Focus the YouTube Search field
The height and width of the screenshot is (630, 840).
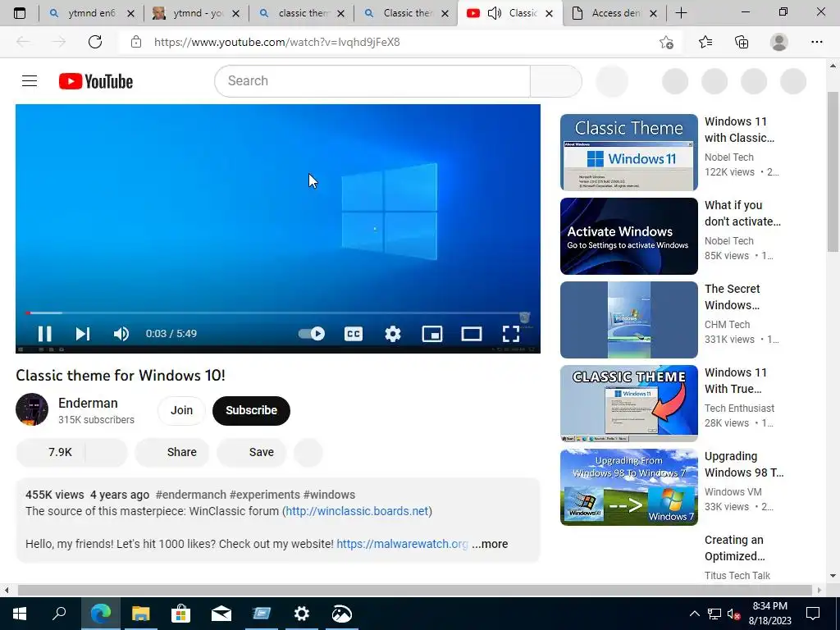pos(372,81)
